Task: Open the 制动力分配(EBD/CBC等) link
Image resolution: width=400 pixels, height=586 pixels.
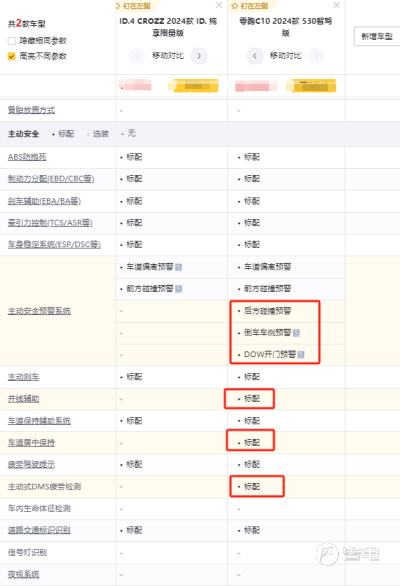Action: point(51,179)
